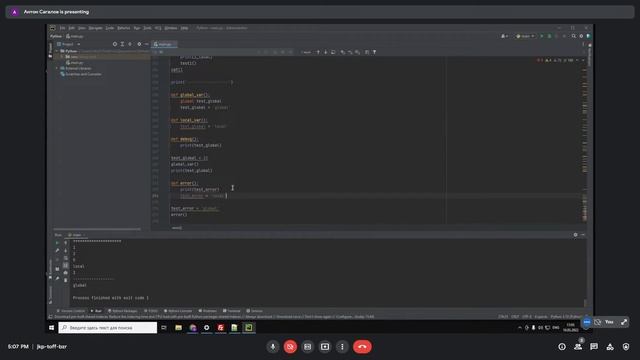Viewport: 640px width, 360px height.
Task: Collapse all in Project panel
Action: pos(130,44)
